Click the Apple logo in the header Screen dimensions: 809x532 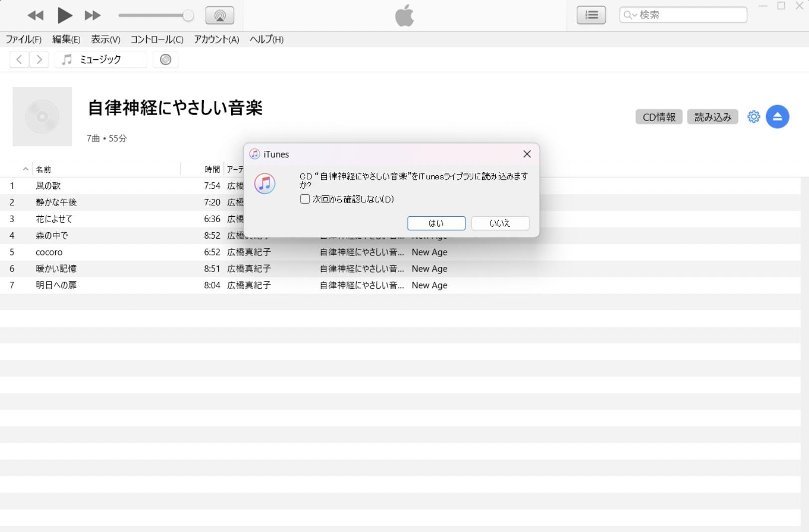[x=404, y=15]
